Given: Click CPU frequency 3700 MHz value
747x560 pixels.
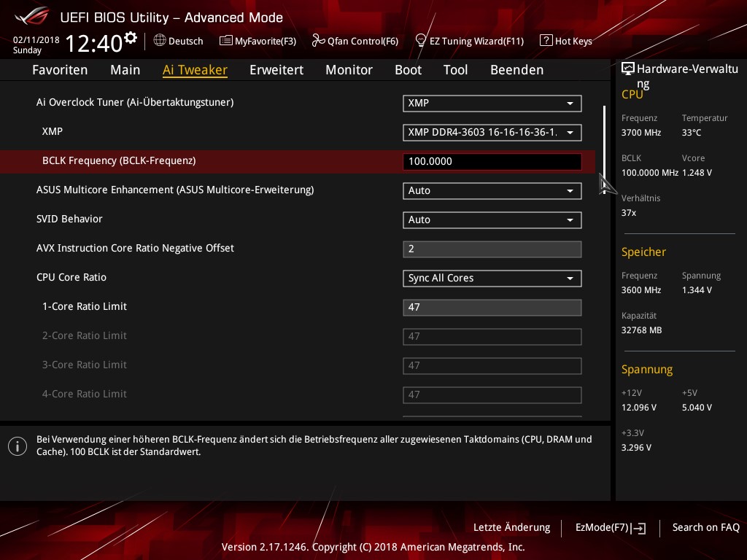Looking at the screenshot, I should 640,133.
